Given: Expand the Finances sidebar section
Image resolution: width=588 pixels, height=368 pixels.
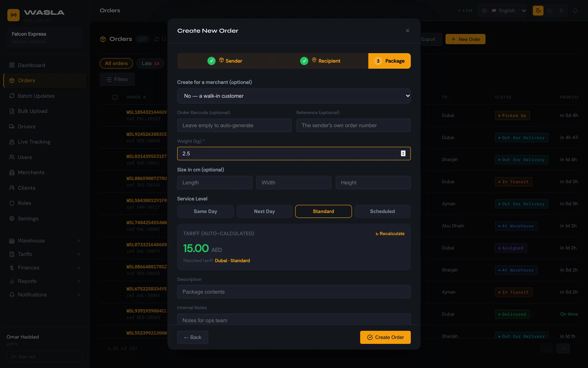Looking at the screenshot, I should (45, 268).
